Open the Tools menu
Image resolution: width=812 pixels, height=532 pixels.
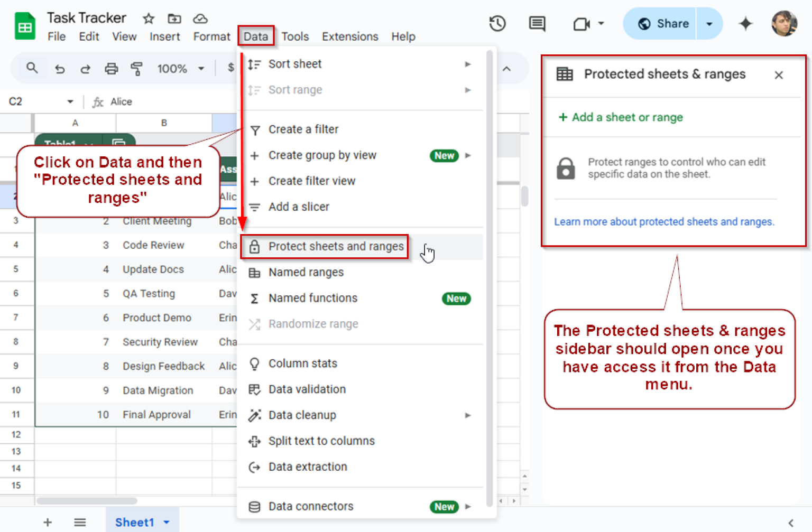pyautogui.click(x=295, y=36)
